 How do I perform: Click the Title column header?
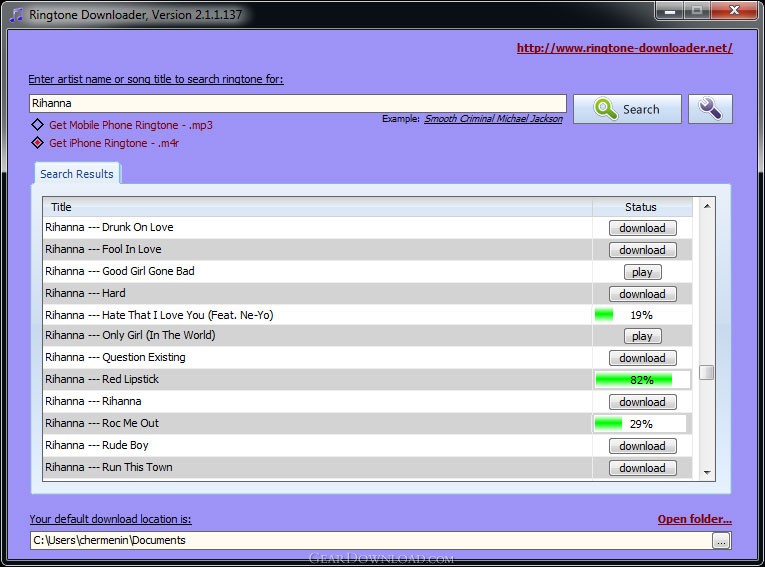[318, 207]
